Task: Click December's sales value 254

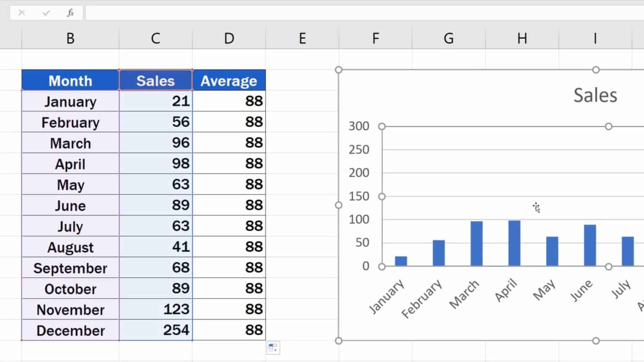Action: [x=156, y=330]
